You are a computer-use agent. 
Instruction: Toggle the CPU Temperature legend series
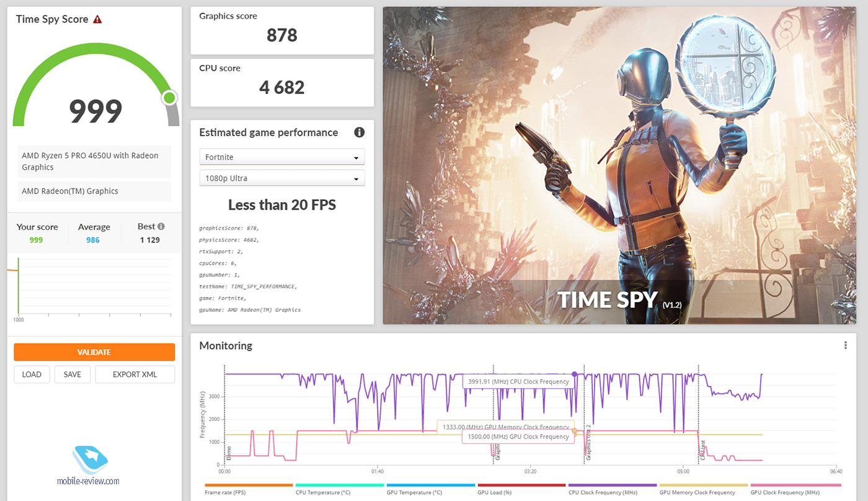click(339, 489)
